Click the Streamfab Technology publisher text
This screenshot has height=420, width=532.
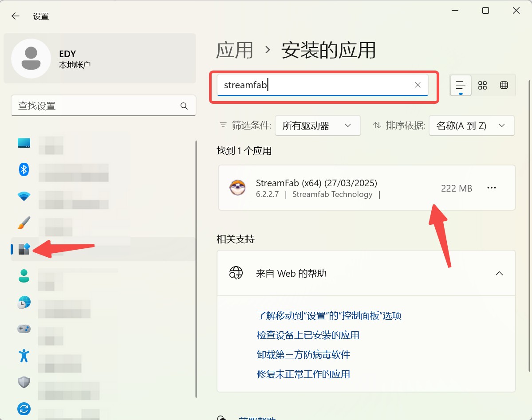click(332, 194)
